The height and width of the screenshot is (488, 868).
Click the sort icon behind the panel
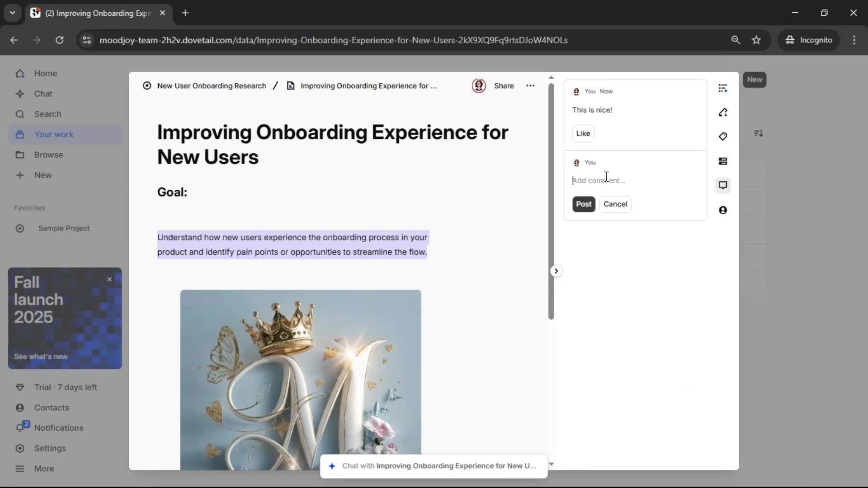(758, 133)
